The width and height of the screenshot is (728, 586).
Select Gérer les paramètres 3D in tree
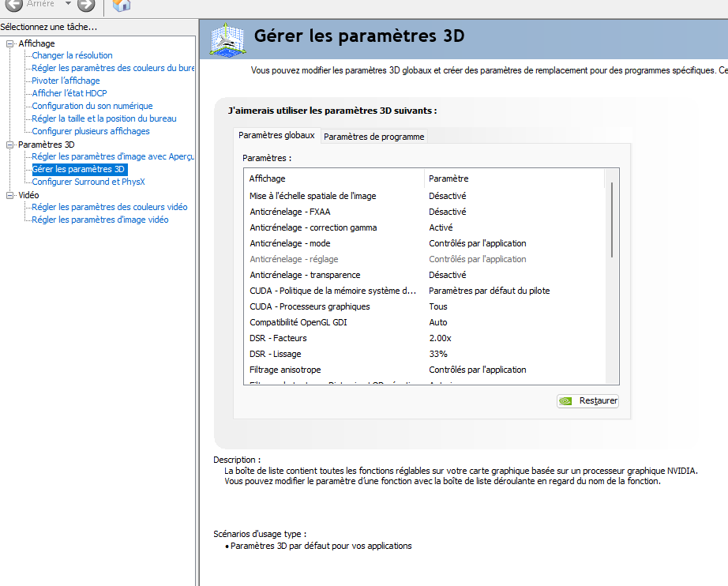pos(78,169)
